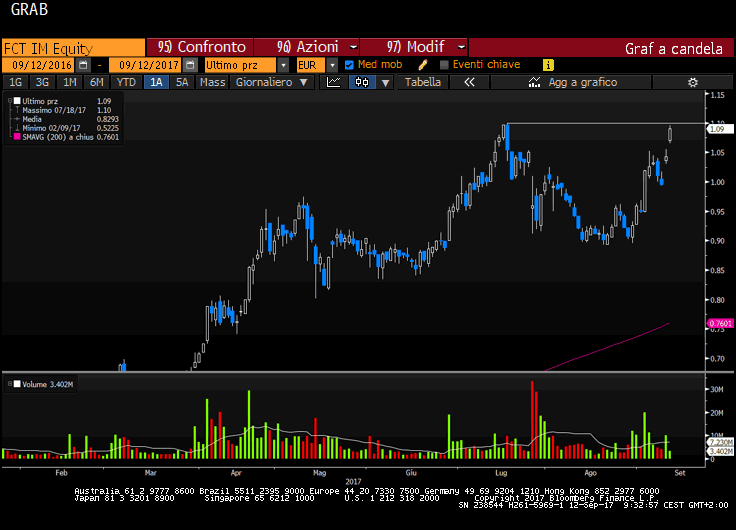Open the 95) Confronto menu
This screenshot has height=530, width=736.
pos(201,47)
